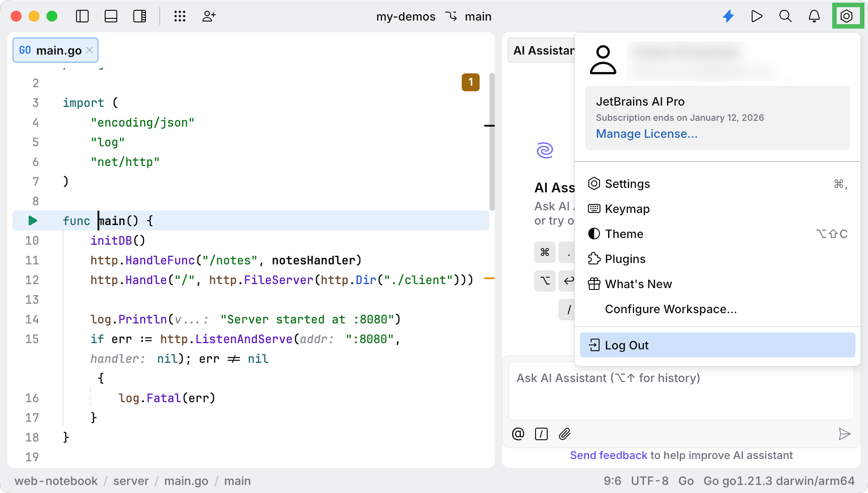The height and width of the screenshot is (493, 868).
Task: Start the run configuration with the play icon
Action: click(x=757, y=16)
